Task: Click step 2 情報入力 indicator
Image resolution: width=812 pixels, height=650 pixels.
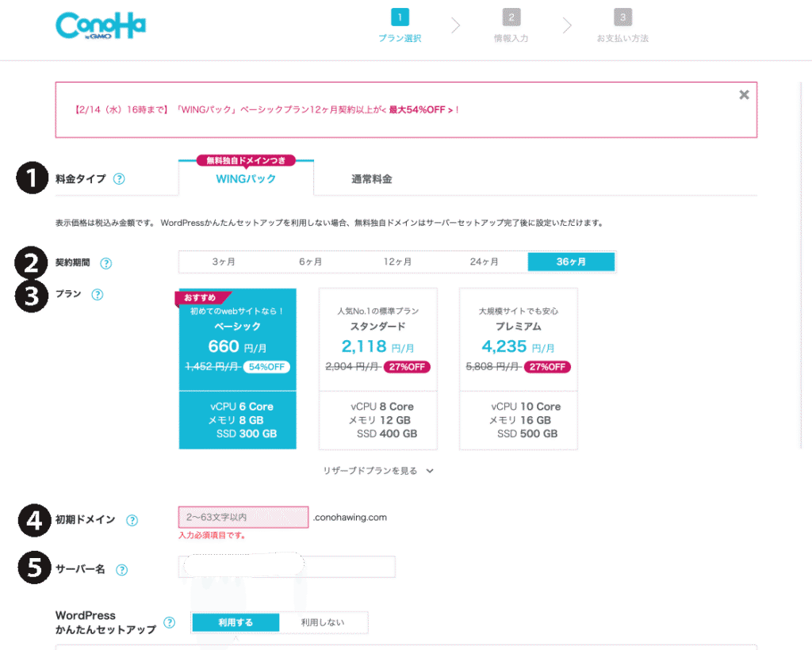Action: (x=511, y=25)
